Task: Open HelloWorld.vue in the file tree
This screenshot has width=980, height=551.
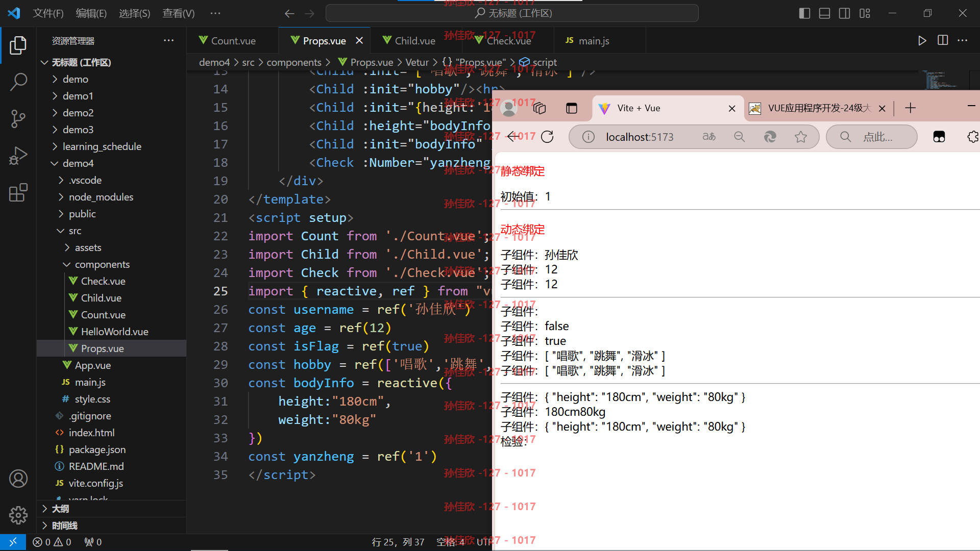Action: coord(114,332)
